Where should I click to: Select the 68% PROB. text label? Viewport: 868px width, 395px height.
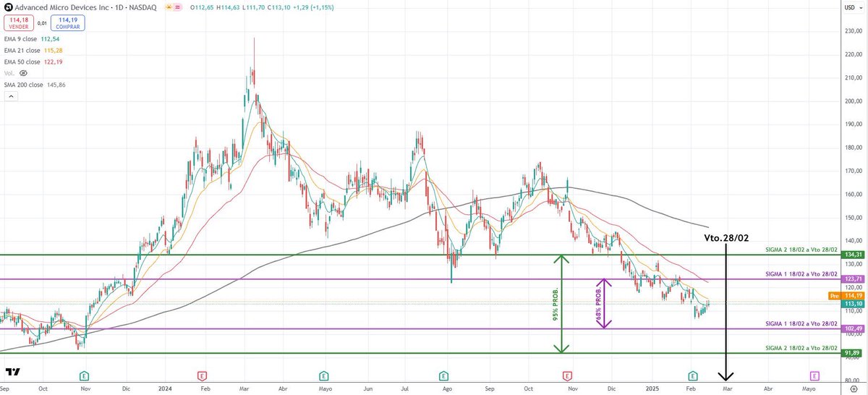coord(598,305)
